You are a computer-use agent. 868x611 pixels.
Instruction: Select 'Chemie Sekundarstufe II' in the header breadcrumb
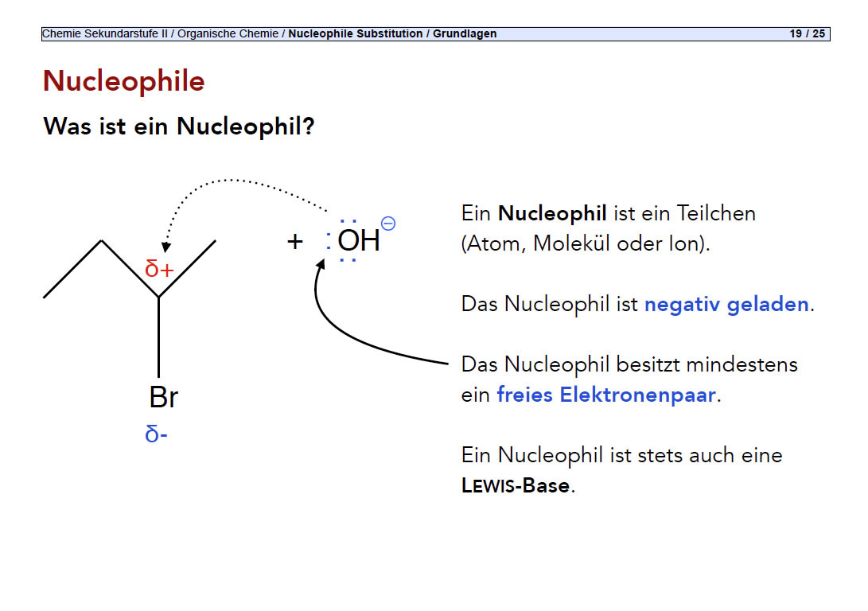pos(104,34)
